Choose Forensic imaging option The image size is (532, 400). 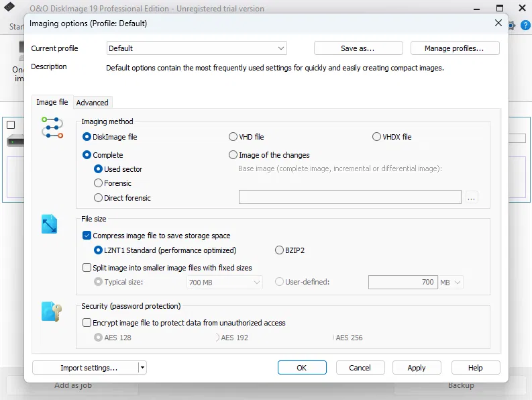tap(99, 183)
